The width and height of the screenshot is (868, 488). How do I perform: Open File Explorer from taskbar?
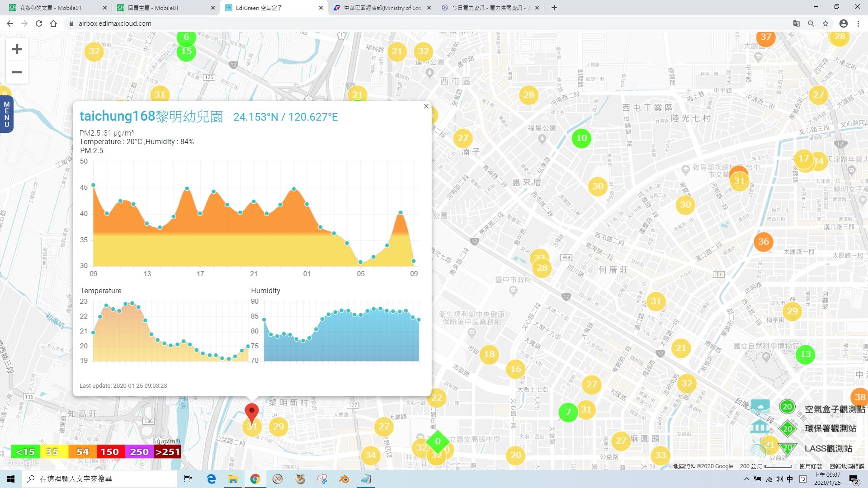point(233,479)
